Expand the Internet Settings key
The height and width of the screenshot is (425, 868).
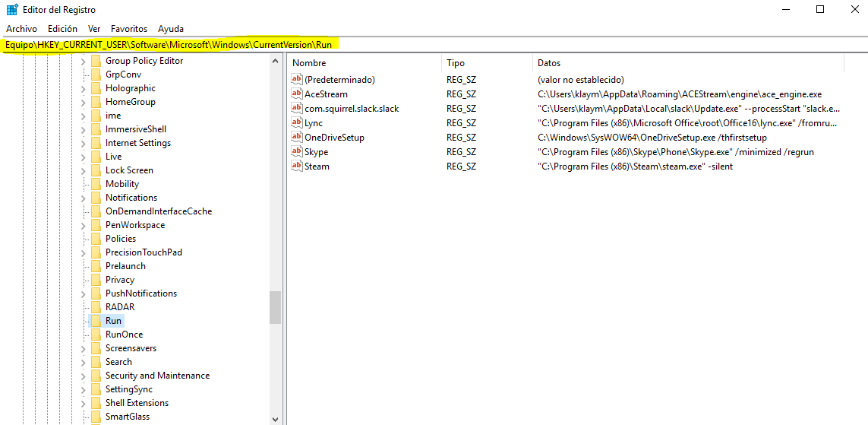(83, 143)
